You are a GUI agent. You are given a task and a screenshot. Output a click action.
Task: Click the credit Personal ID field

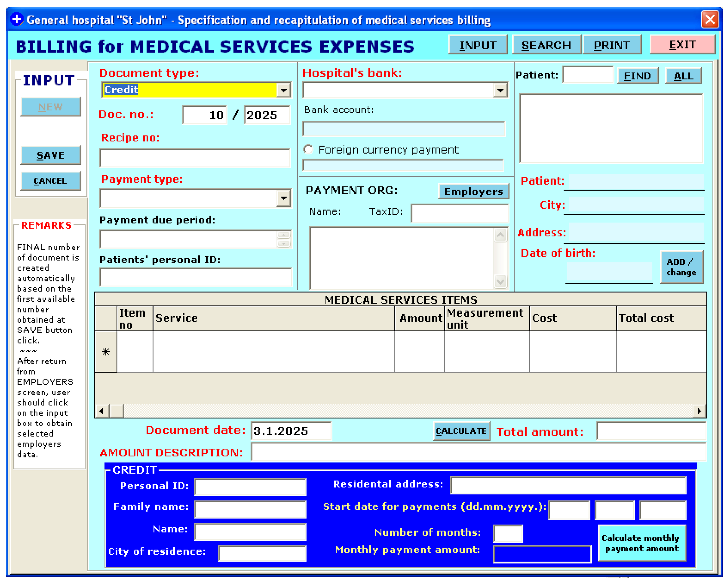click(250, 487)
